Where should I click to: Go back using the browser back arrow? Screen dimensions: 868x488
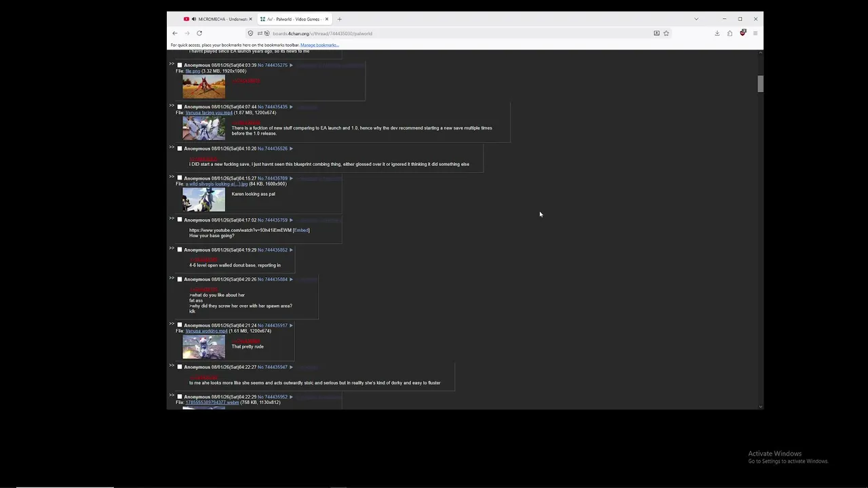(x=175, y=33)
